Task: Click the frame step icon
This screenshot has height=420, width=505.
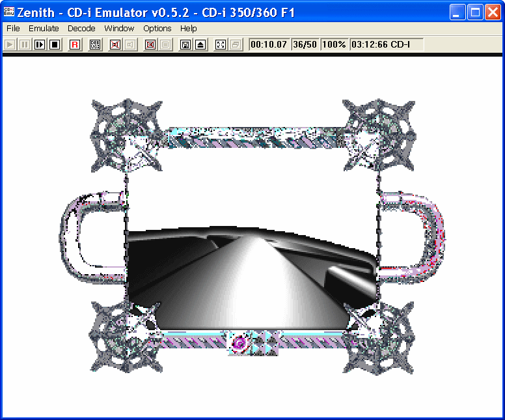Action: click(40, 45)
